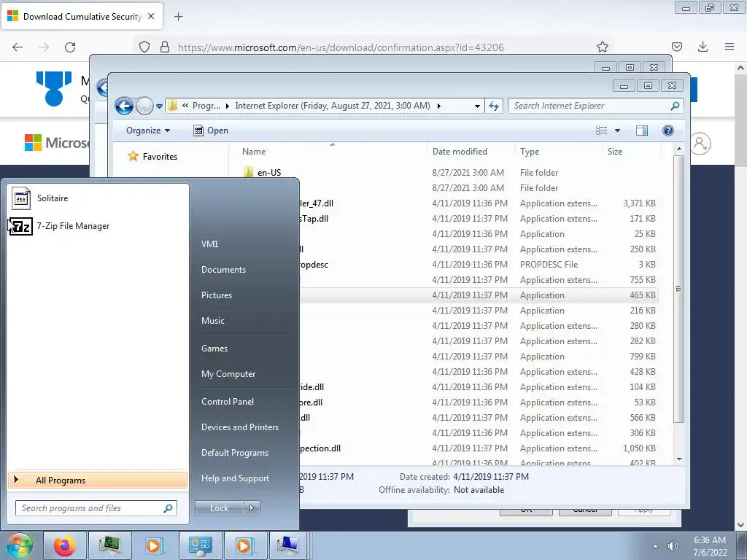Open Control Panel from Start menu
This screenshot has width=747, height=560.
(228, 402)
